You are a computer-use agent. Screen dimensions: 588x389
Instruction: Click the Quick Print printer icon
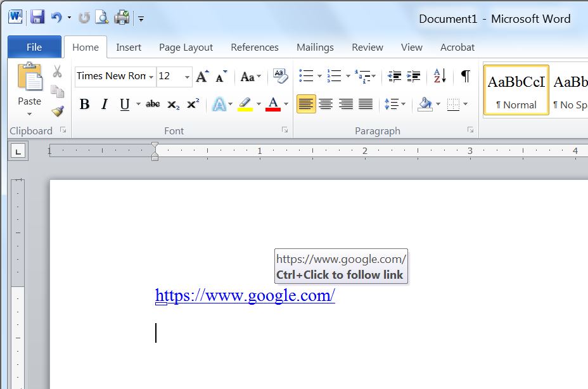[x=122, y=17]
